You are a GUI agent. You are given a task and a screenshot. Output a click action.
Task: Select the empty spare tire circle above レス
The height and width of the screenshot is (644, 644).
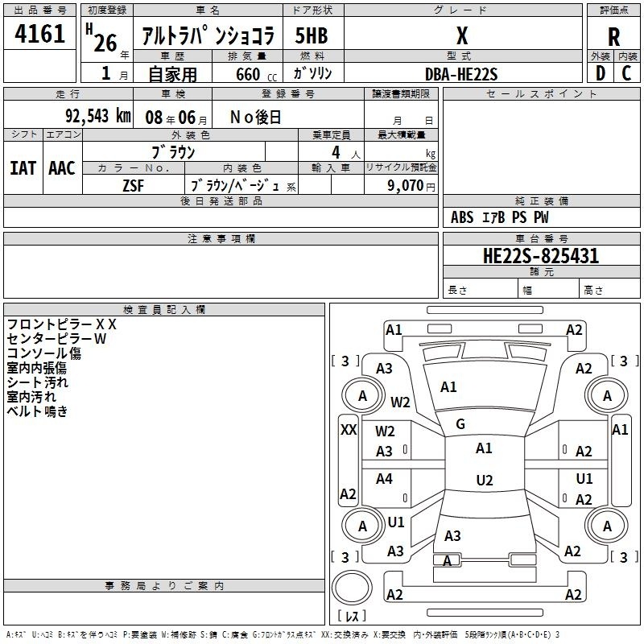pos(353,588)
